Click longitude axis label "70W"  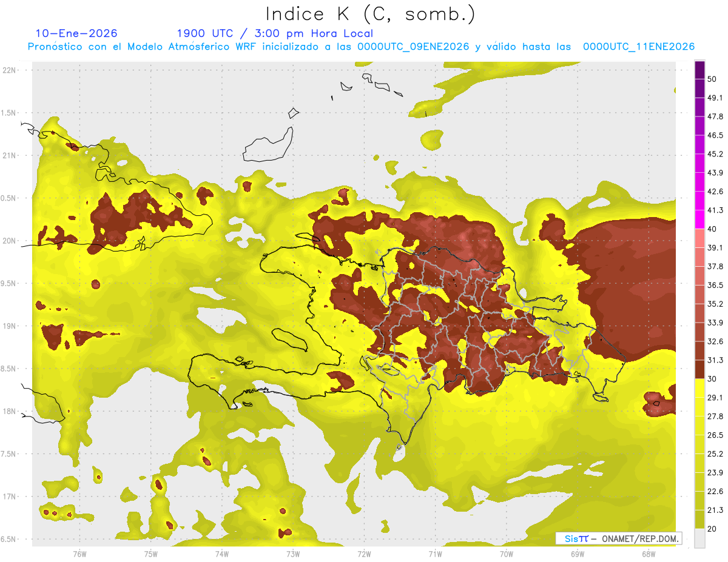pyautogui.click(x=506, y=554)
